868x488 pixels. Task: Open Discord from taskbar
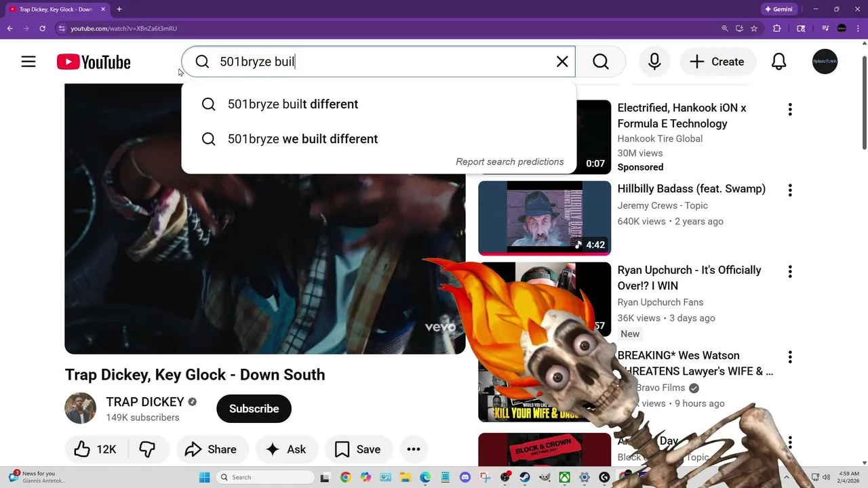pos(465,477)
